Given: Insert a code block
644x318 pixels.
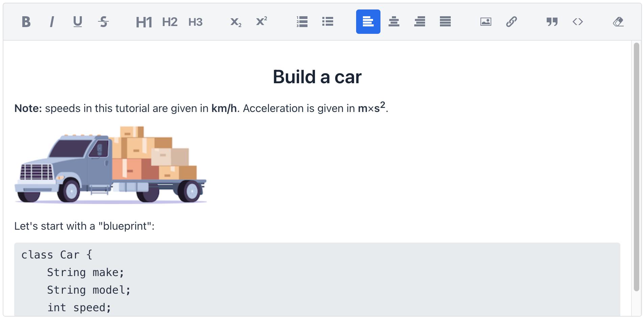Looking at the screenshot, I should 578,22.
